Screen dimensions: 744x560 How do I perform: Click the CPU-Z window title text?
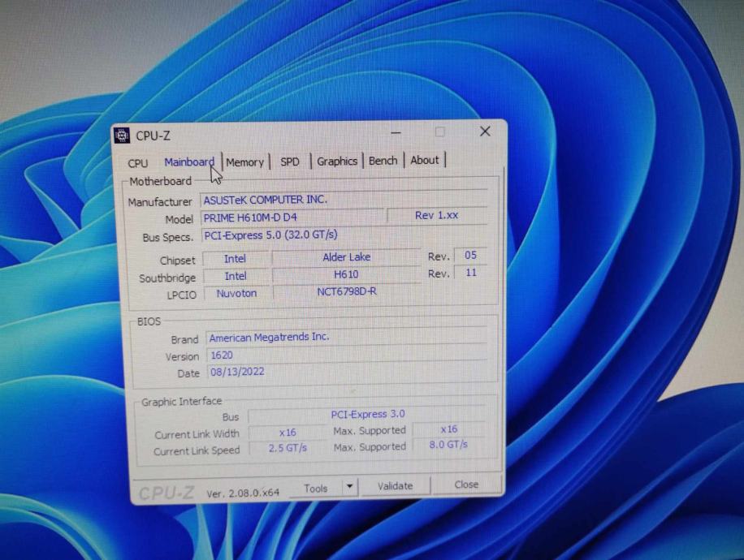153,136
